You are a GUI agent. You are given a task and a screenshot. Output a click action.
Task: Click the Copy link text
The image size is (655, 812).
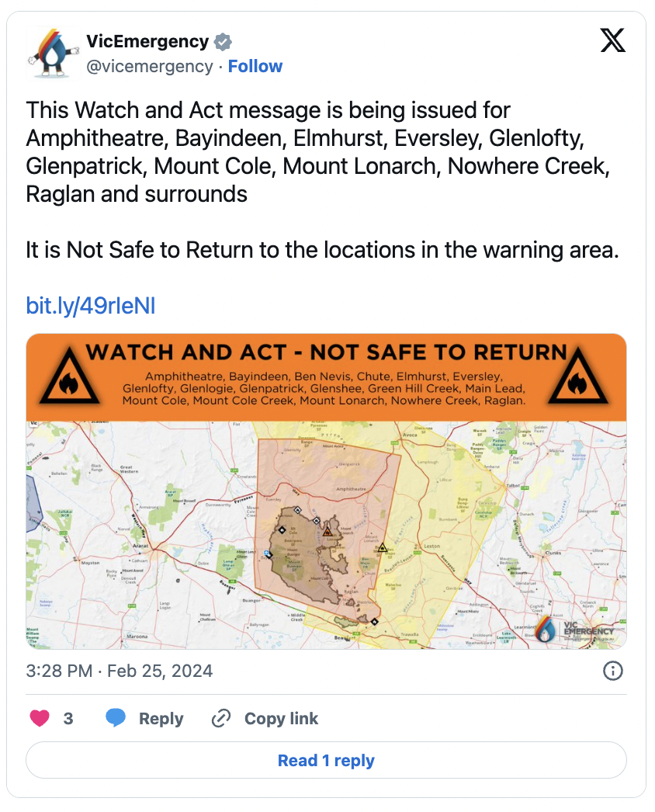pyautogui.click(x=281, y=719)
